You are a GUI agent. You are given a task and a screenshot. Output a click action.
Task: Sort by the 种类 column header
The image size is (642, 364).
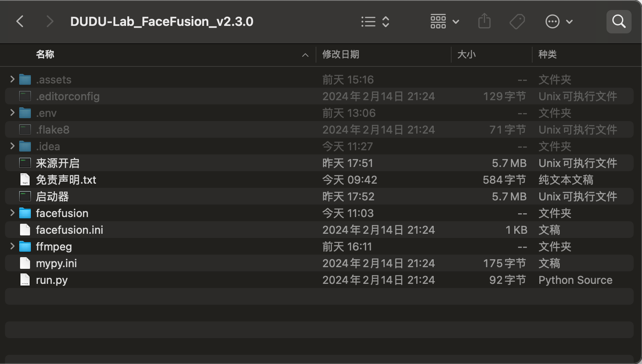point(547,54)
